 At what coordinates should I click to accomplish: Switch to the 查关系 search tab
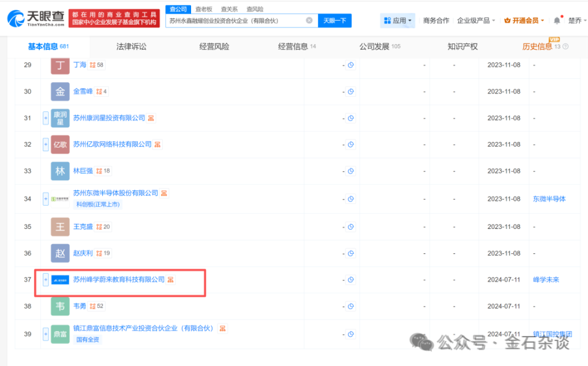click(229, 9)
